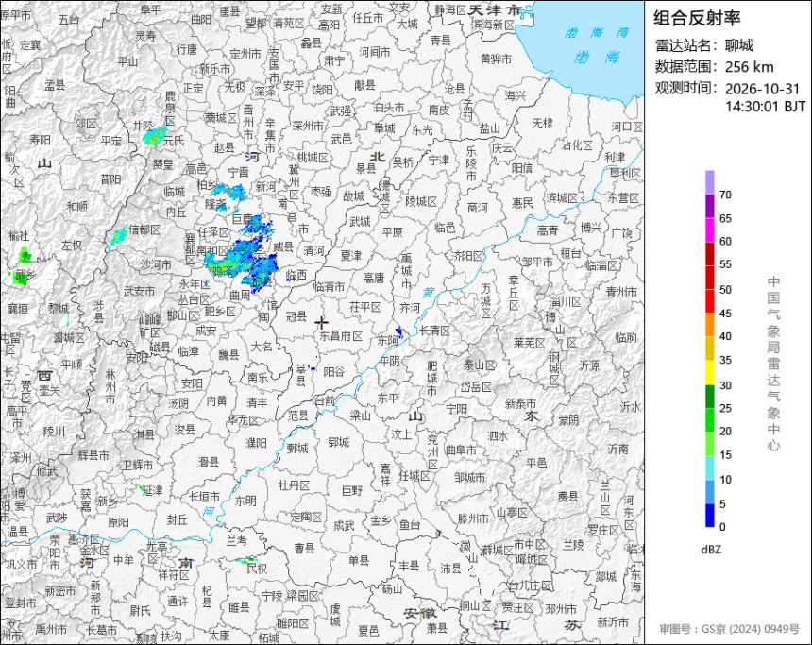Click the '济阳区' map label
The image size is (812, 645).
[x=467, y=256]
